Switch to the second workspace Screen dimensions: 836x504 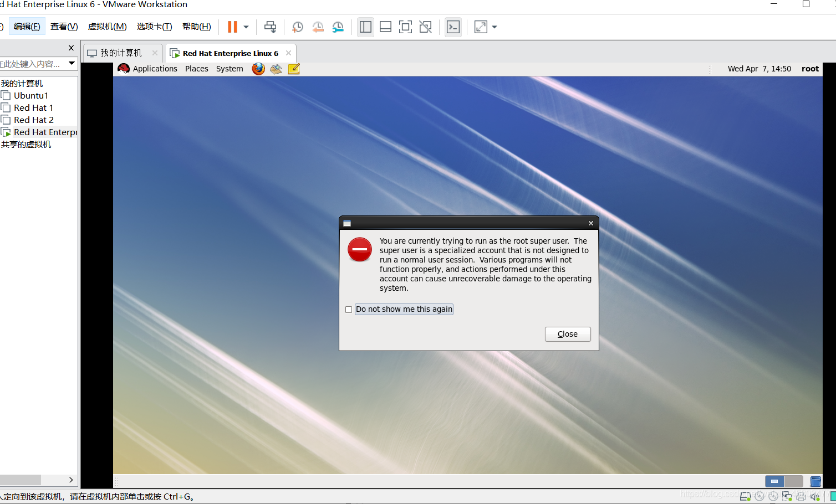click(794, 481)
